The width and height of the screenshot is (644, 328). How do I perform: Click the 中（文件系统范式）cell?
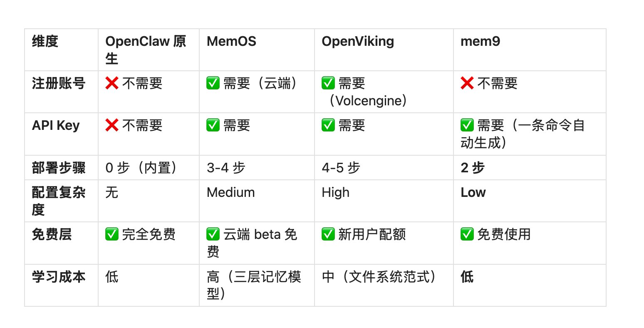(x=380, y=277)
